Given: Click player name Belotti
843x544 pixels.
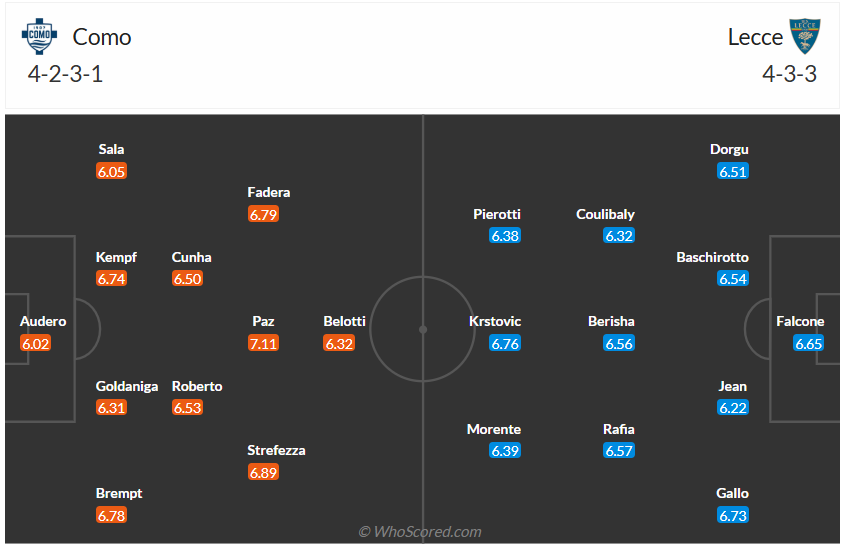Looking at the screenshot, I should click(345, 321).
